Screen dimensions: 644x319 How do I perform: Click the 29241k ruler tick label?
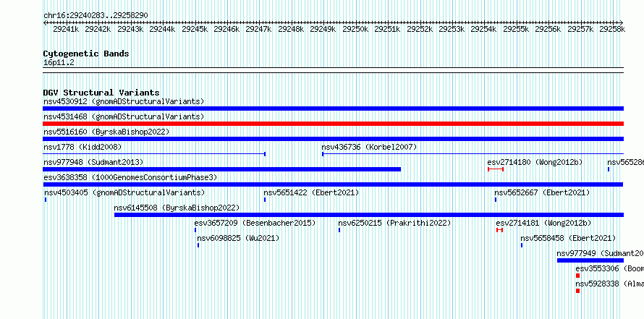66,29
